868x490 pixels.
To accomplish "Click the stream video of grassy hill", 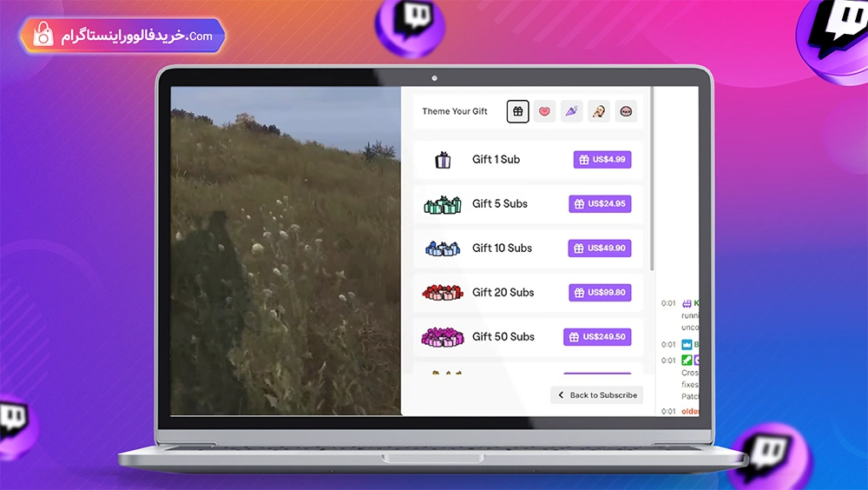I will click(286, 250).
